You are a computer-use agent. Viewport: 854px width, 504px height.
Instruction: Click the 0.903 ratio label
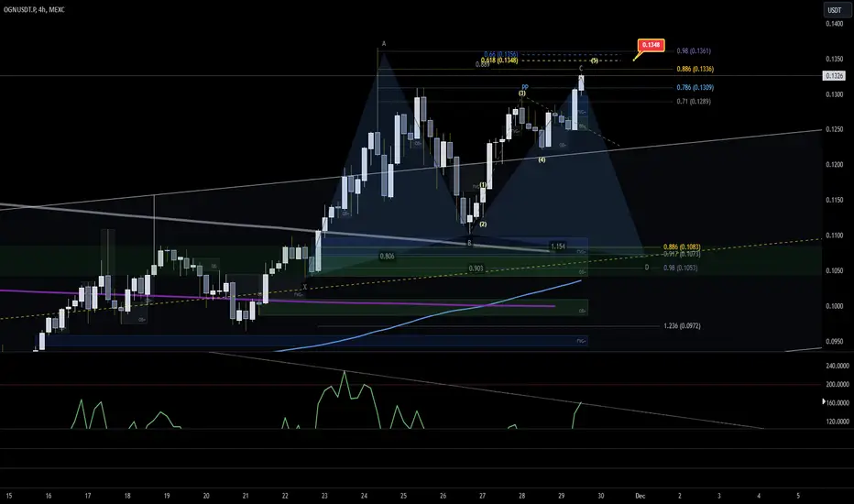(476, 268)
